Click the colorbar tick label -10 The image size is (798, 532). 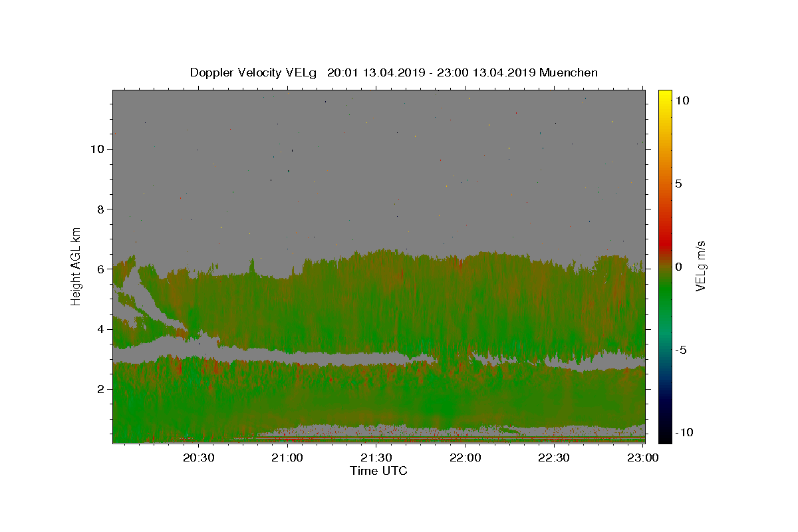click(x=684, y=433)
